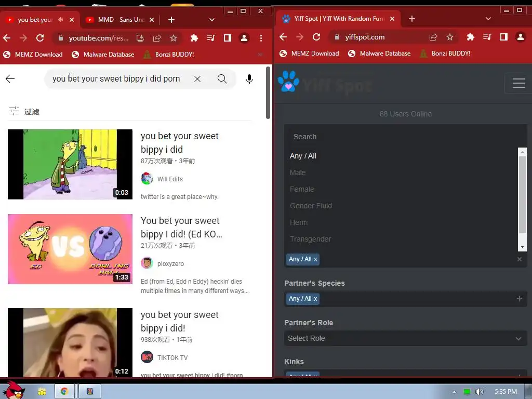Click the YouTube page vertical scrollbar
Viewport: 532px width, 399px height.
268,92
